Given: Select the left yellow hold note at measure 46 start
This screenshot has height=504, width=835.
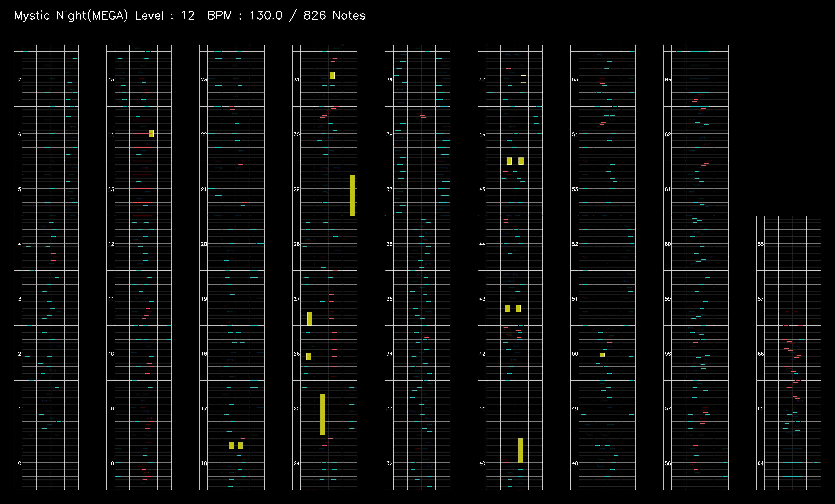Looking at the screenshot, I should point(509,161).
